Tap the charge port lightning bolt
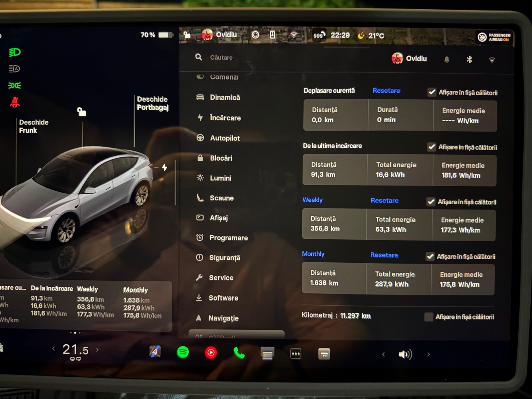 tap(165, 167)
